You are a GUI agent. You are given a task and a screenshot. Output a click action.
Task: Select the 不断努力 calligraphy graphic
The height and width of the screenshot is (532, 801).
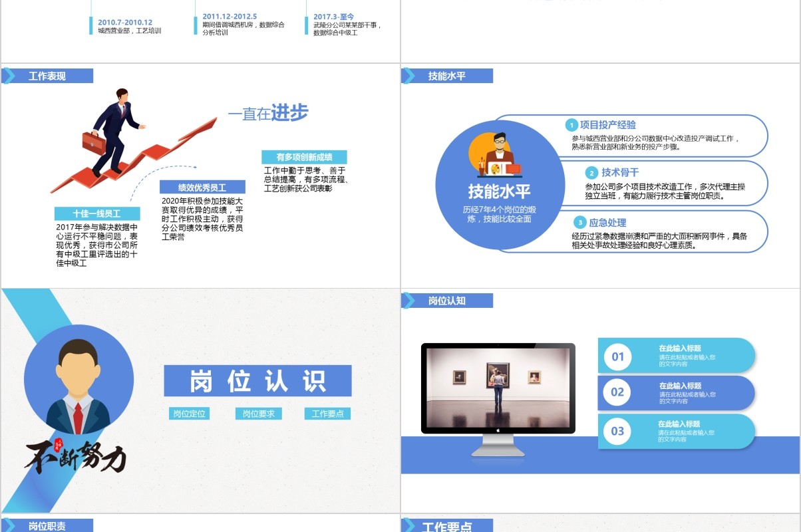[x=75, y=457]
